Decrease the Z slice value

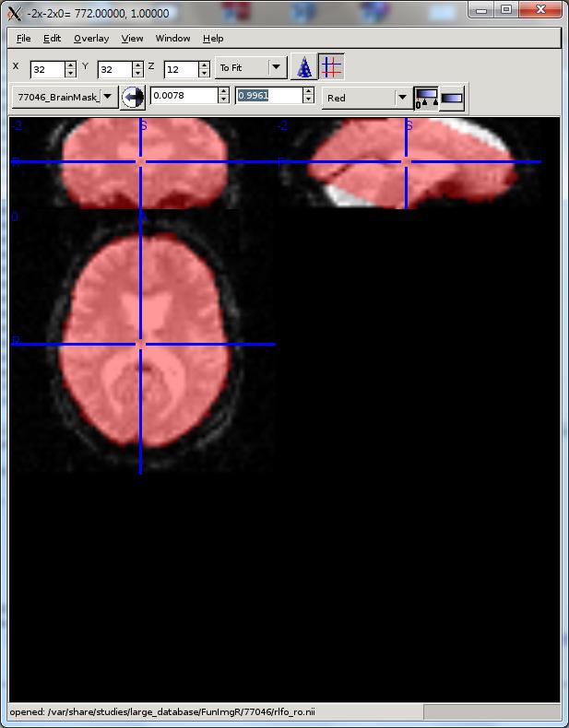point(204,73)
